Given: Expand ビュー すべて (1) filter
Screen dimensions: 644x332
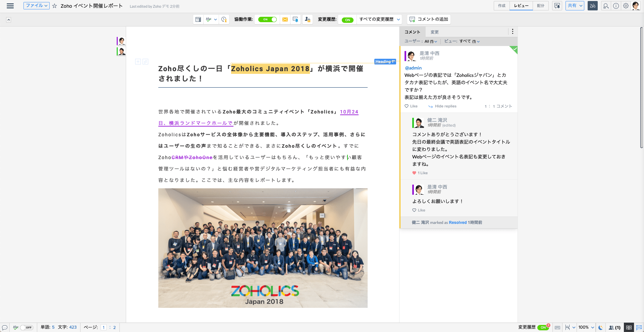Looking at the screenshot, I should click(470, 41).
